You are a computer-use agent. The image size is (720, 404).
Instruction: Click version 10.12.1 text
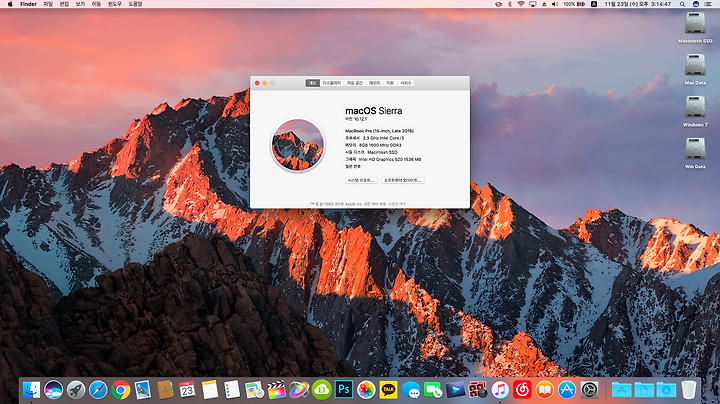[x=356, y=119]
